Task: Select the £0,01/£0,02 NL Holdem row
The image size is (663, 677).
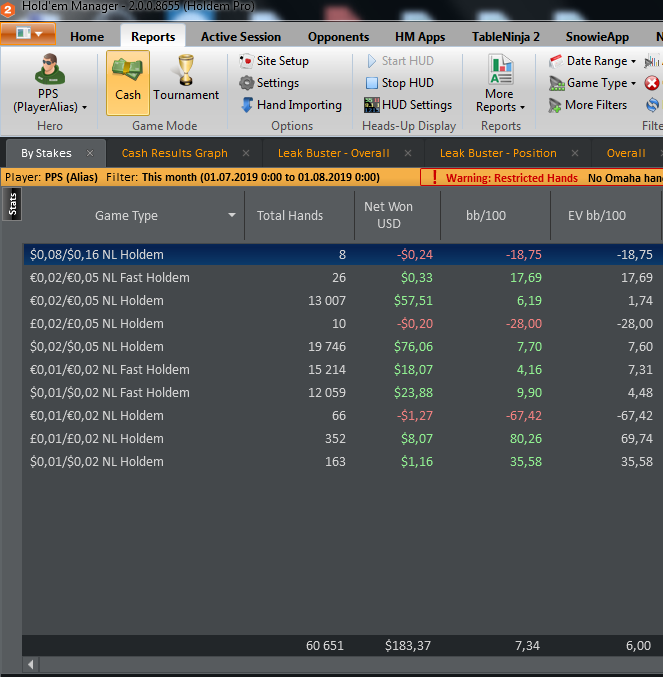Action: [343, 439]
